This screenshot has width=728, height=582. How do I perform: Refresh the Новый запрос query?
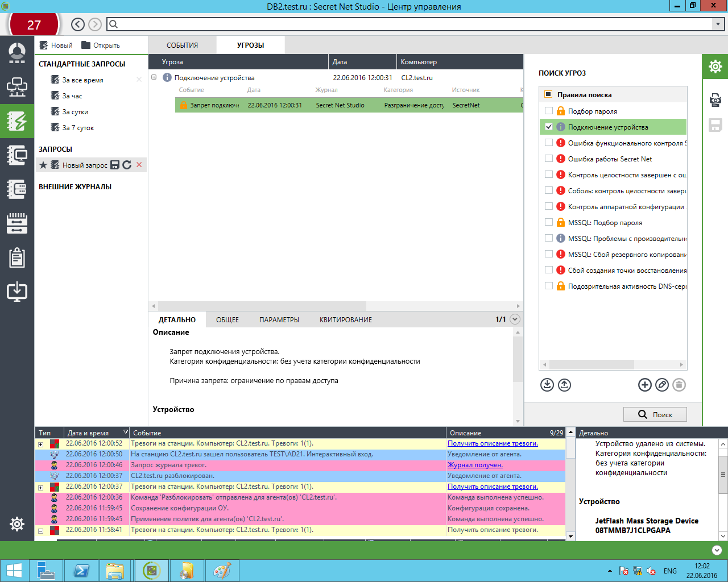click(127, 165)
